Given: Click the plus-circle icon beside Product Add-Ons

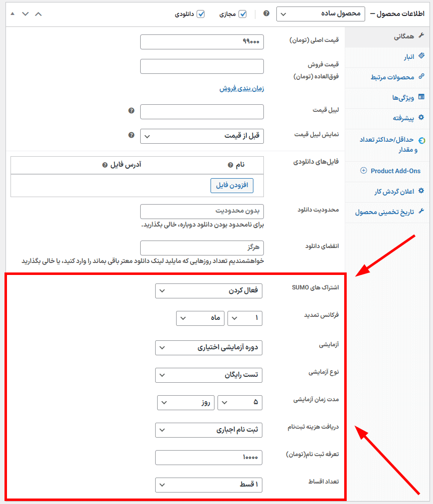Looking at the screenshot, I should pyautogui.click(x=363, y=170).
